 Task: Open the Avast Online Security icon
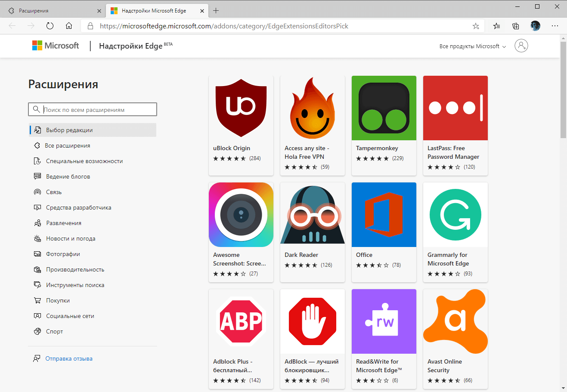[455, 321]
